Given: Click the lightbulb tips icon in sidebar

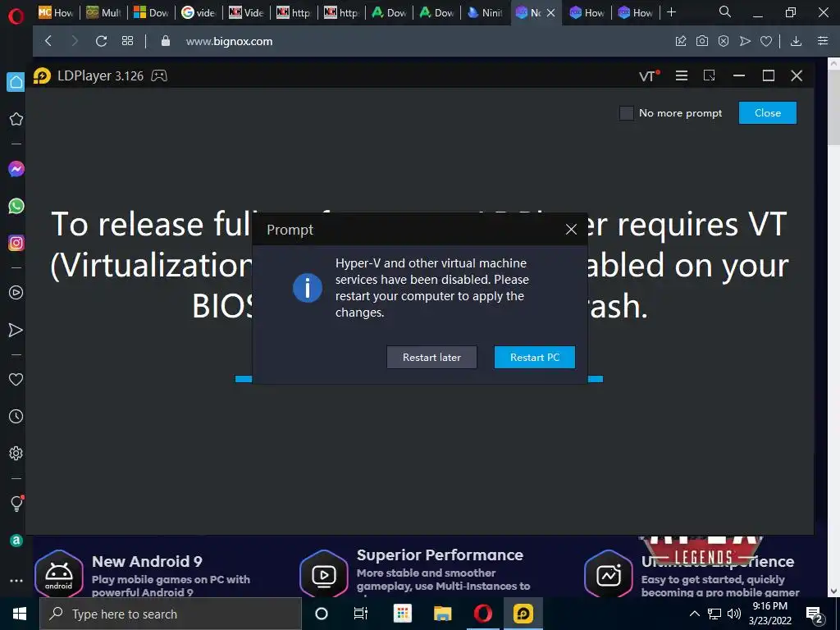Looking at the screenshot, I should (16, 503).
